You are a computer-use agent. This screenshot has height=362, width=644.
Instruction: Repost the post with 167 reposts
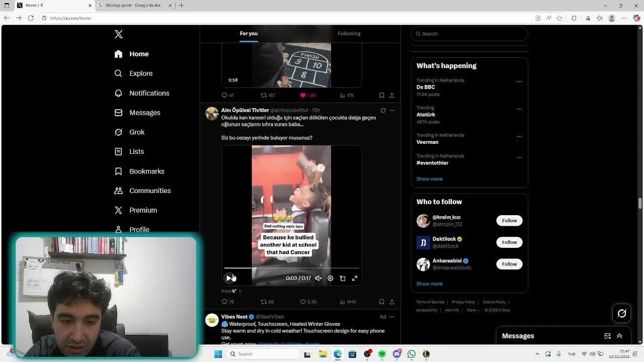[268, 95]
